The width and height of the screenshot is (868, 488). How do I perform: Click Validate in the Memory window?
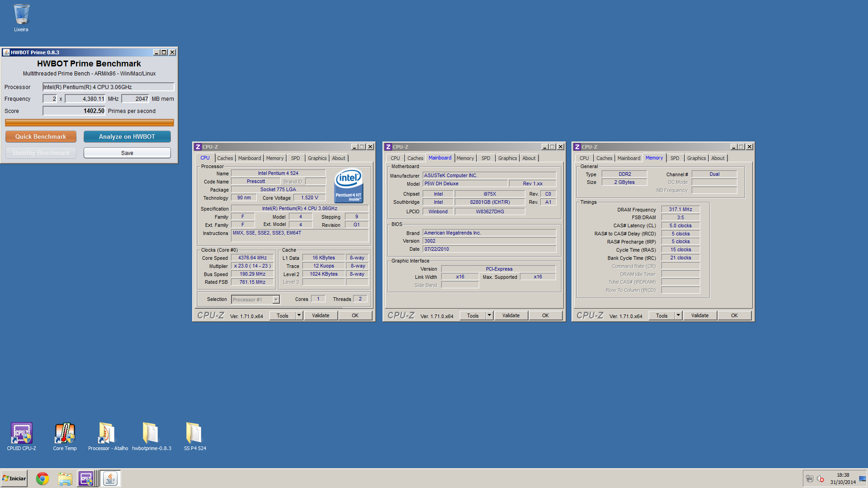pyautogui.click(x=700, y=315)
